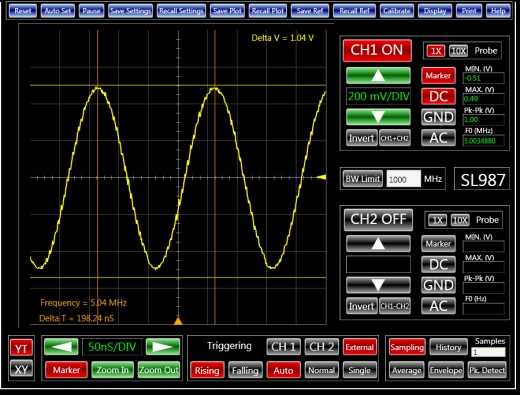Set trigger edge to Falling
Image resolution: width=520 pixels, height=395 pixels.
click(245, 370)
